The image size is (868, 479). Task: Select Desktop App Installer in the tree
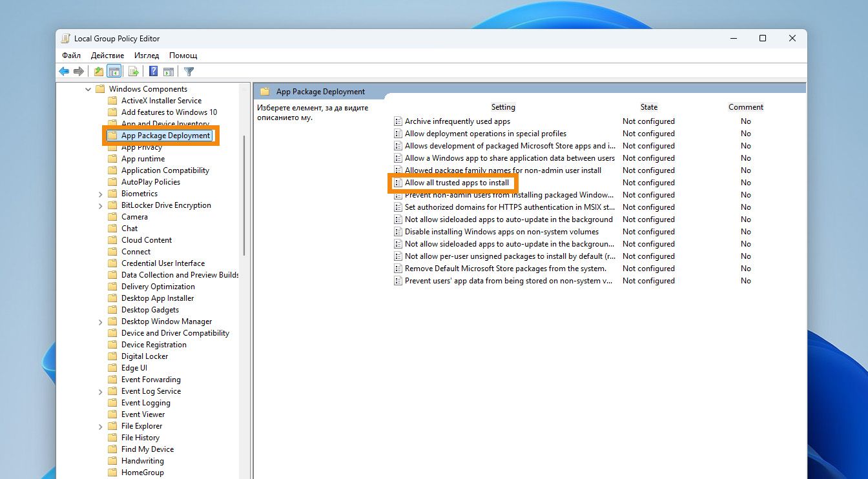coord(158,298)
